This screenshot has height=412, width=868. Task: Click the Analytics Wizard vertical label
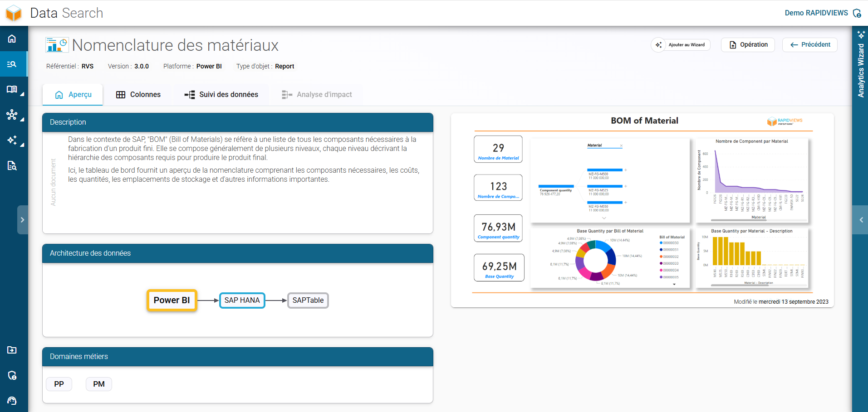click(x=861, y=70)
